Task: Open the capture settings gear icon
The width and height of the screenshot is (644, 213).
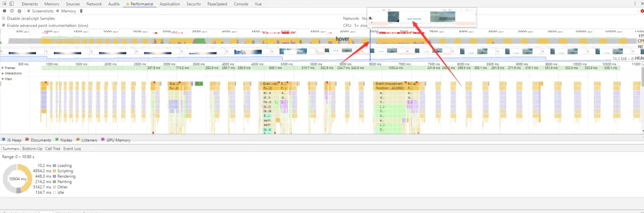Action: (642, 11)
